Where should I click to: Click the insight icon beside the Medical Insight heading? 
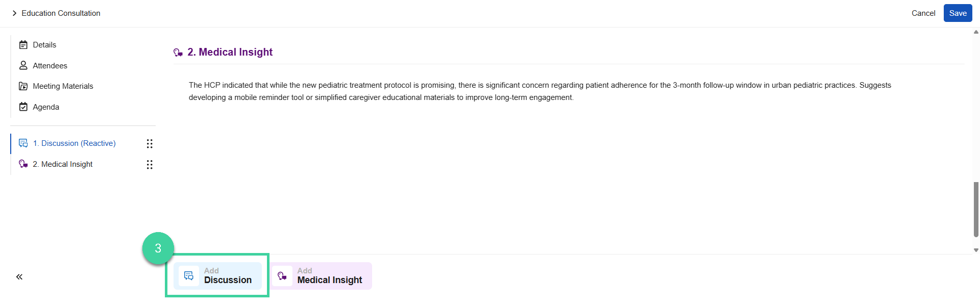pos(178,52)
